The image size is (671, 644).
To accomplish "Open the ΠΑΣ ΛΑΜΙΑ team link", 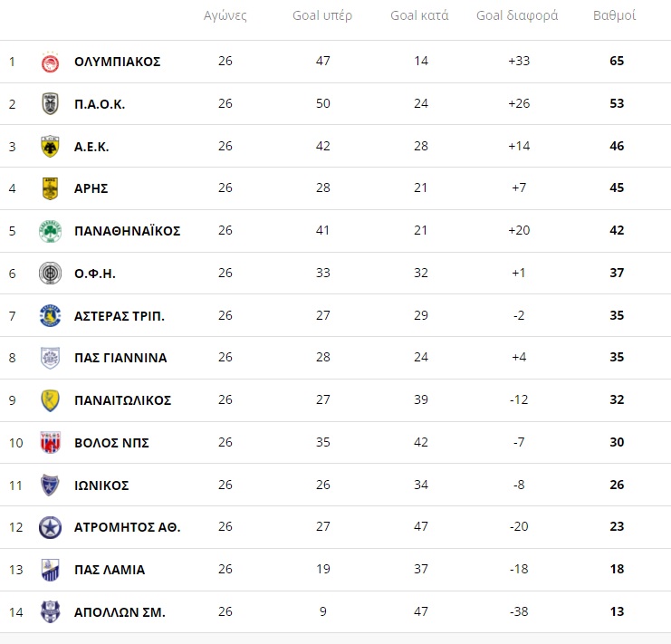I will [110, 570].
